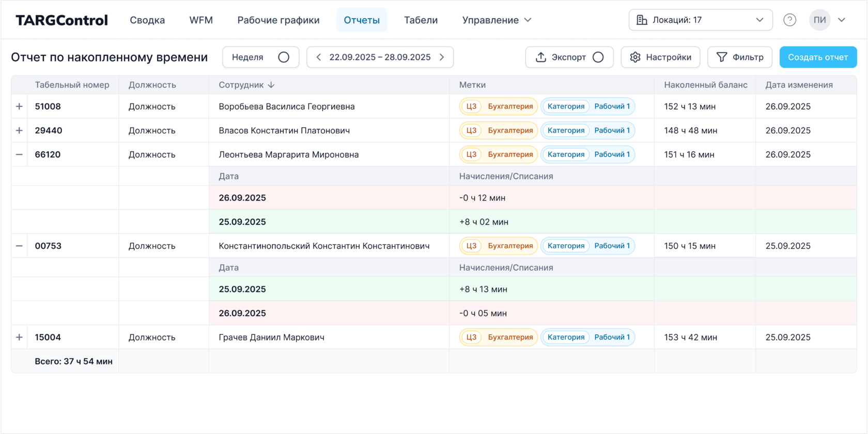Image resolution: width=868 pixels, height=434 pixels.
Task: Click the Метки column header
Action: click(x=472, y=85)
